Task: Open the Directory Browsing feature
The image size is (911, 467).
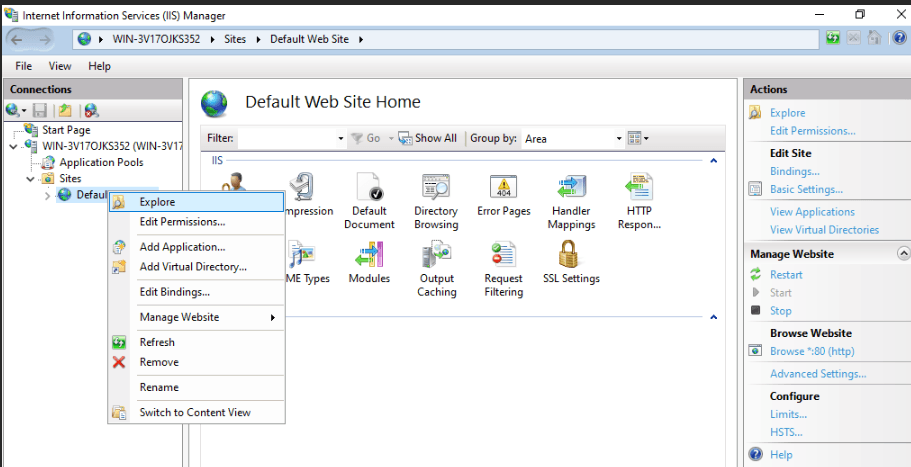Action: pos(436,201)
